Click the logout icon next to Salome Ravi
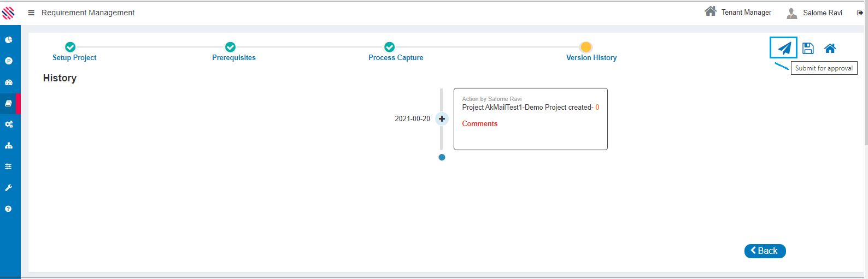The image size is (868, 279). coord(860,13)
